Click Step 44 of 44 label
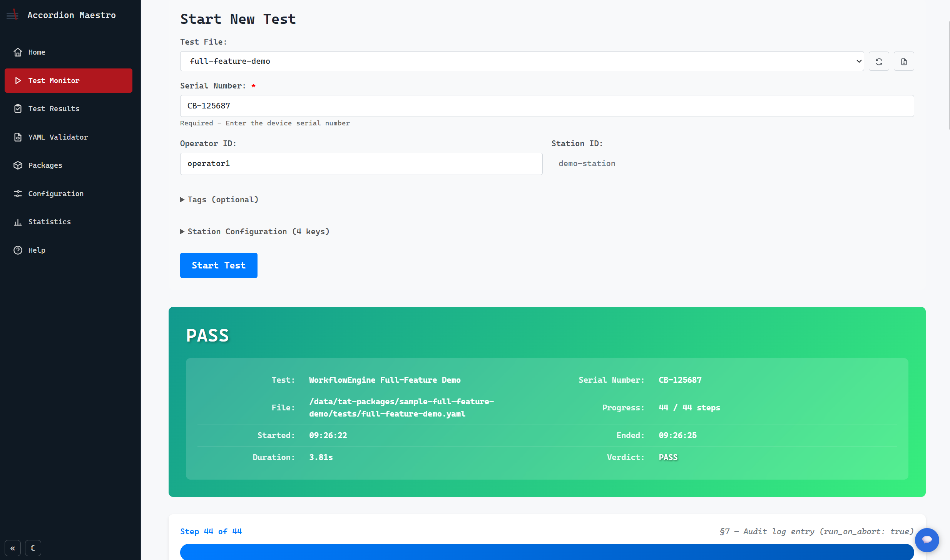Screen dimensions: 950x560 (x=211, y=532)
